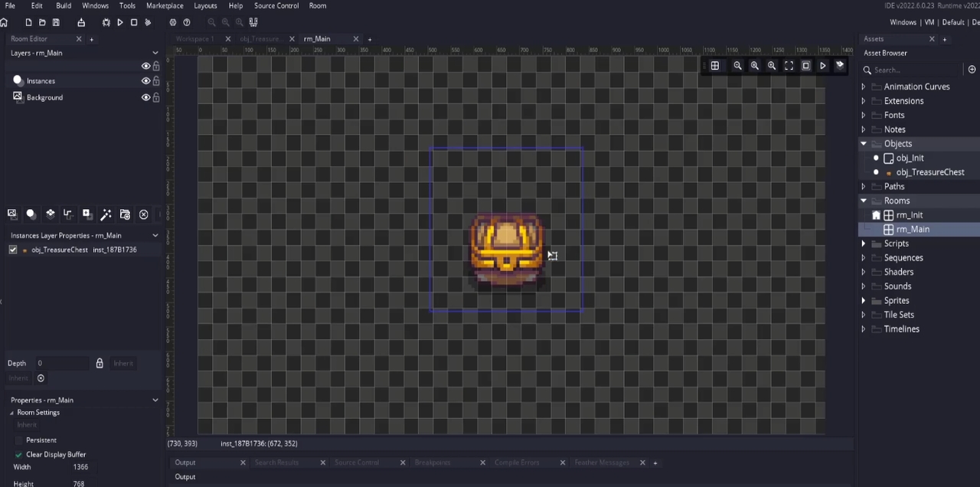The image size is (980, 487).
Task: Create a new path layer
Action: point(68,214)
